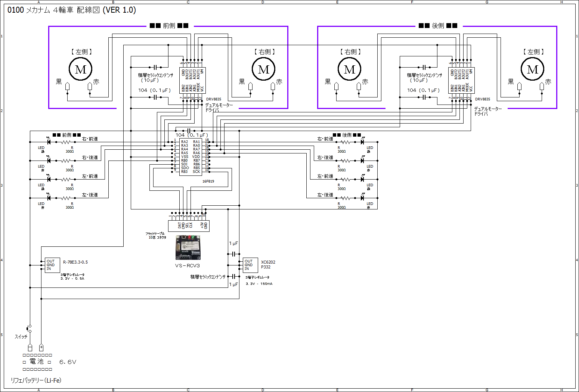Click the VS-RCV3 receiver photo
Screen dimensions: 579x392
tap(188, 247)
